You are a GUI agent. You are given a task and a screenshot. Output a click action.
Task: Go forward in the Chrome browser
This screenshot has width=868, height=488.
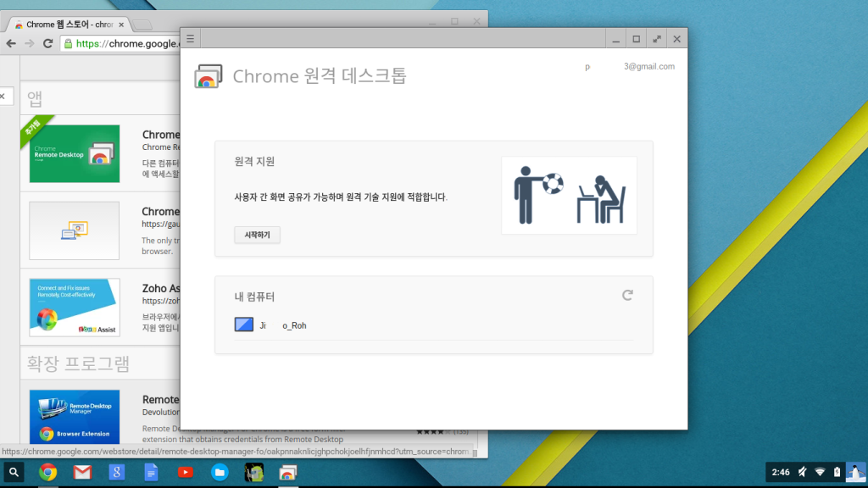(x=30, y=43)
